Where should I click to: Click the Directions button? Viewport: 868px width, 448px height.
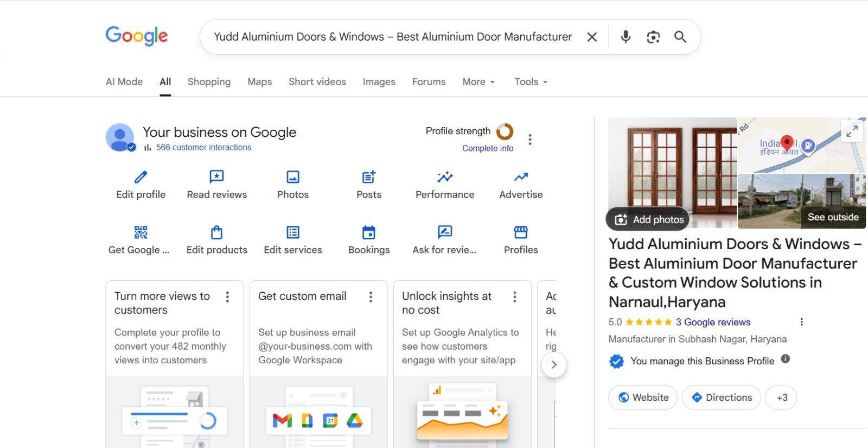click(x=722, y=397)
